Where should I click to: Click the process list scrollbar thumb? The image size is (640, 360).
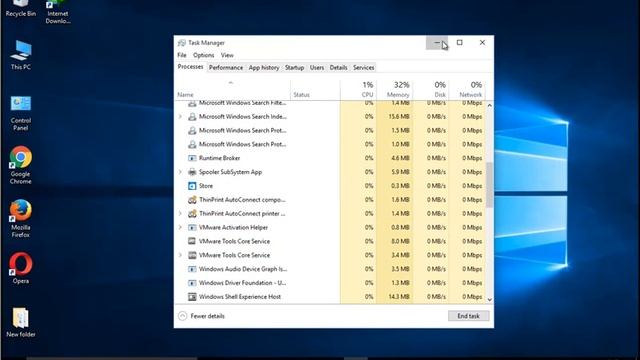click(489, 184)
